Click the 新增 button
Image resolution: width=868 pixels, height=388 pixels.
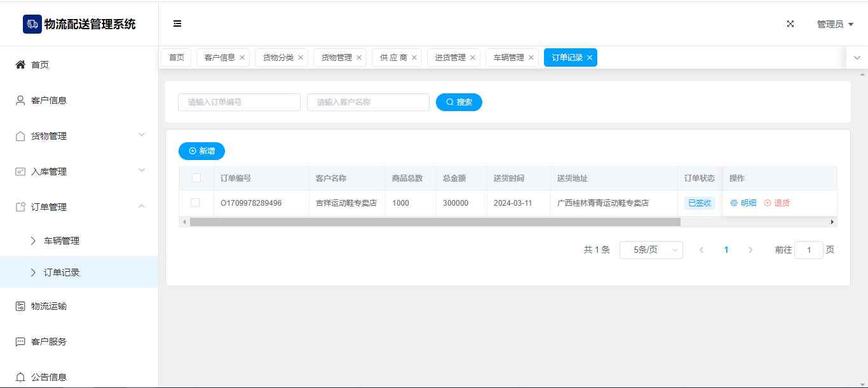tap(201, 151)
